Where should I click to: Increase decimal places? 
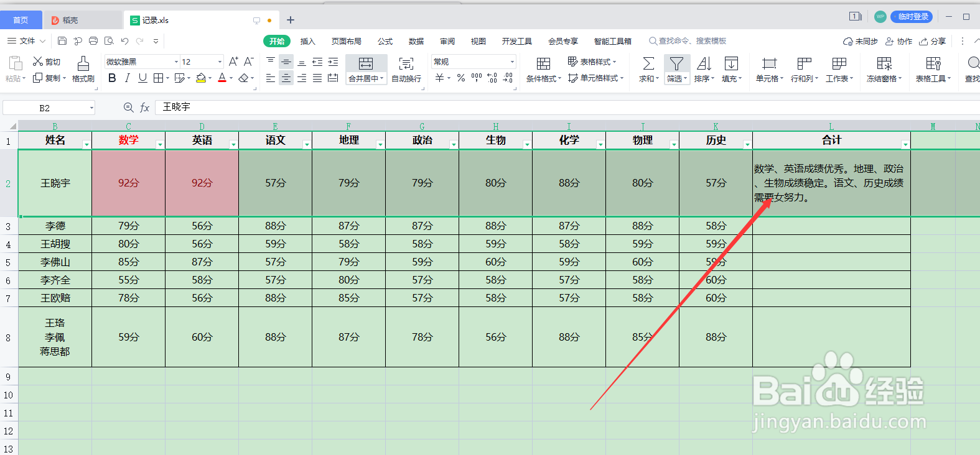tap(492, 78)
